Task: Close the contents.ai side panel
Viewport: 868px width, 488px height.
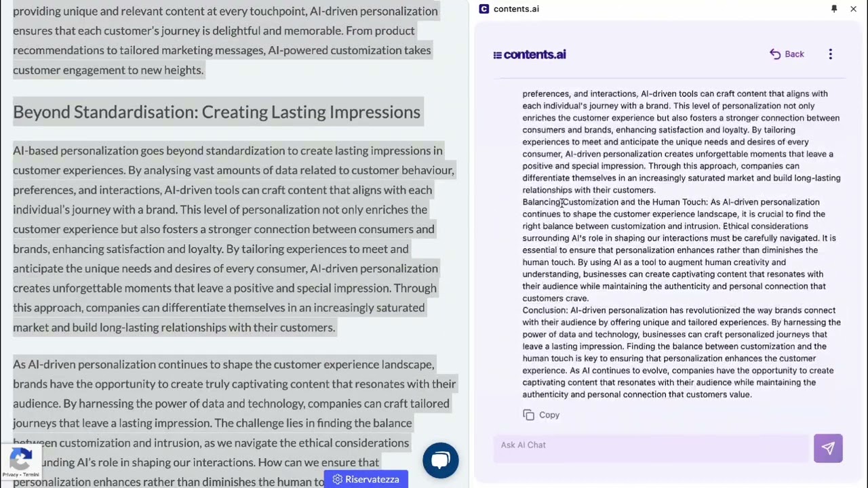Action: (853, 9)
